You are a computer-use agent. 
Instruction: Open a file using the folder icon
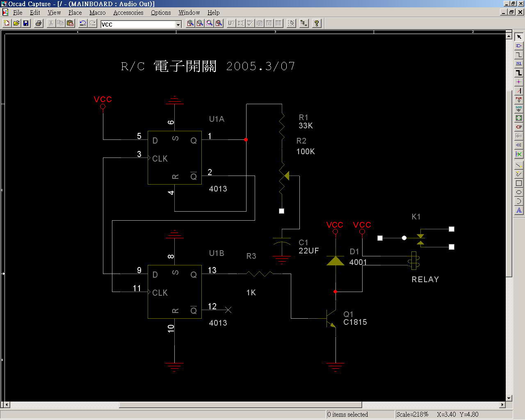(x=16, y=23)
